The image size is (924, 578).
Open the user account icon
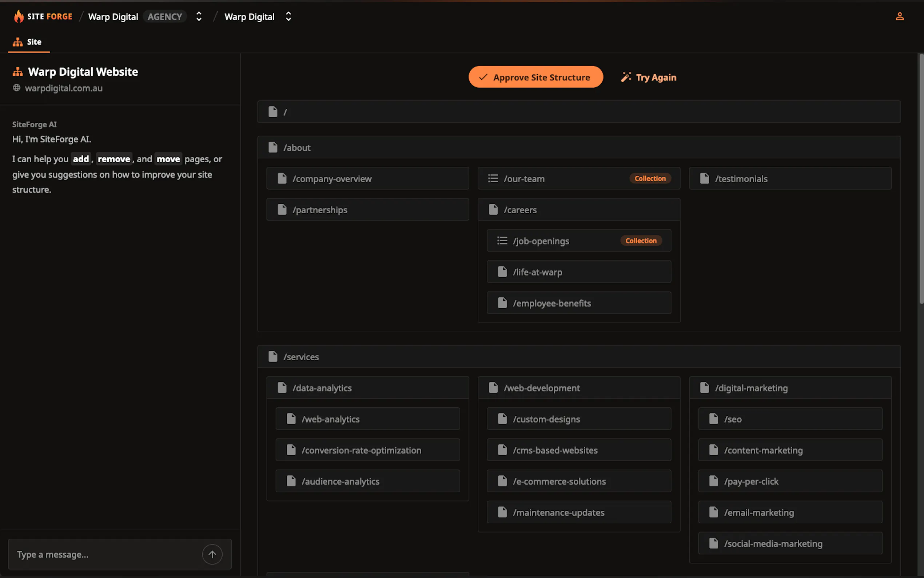[x=900, y=16]
